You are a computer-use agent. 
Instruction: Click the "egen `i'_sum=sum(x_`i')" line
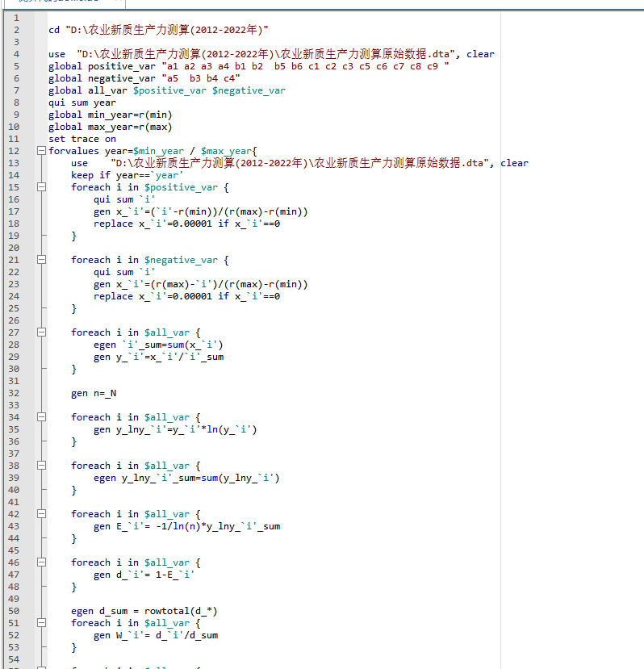pyautogui.click(x=158, y=345)
